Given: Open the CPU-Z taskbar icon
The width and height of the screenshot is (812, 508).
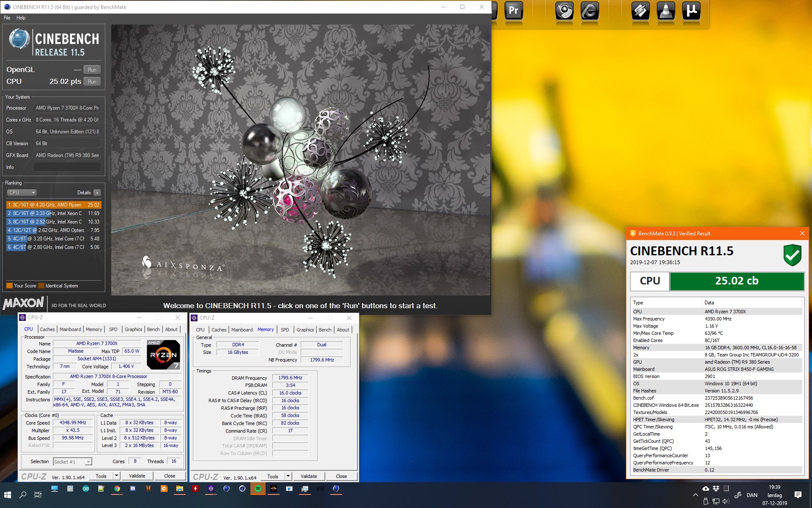Looking at the screenshot, I should (x=211, y=489).
